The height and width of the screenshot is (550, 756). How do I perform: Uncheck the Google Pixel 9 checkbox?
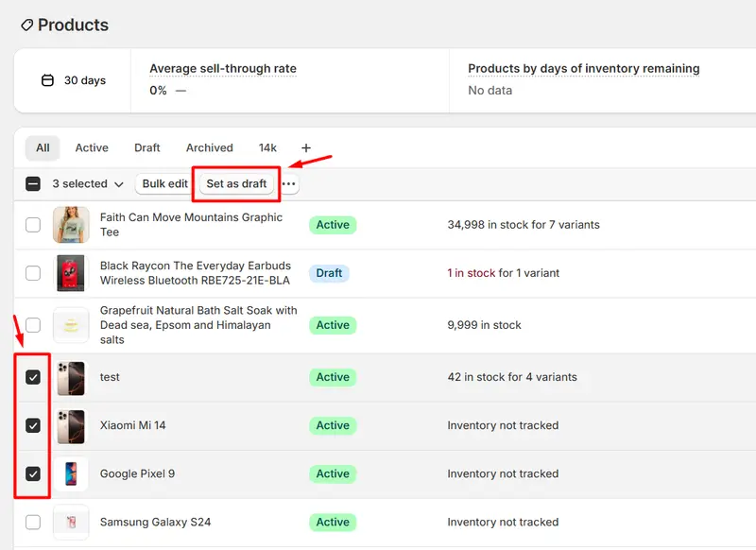(32, 473)
